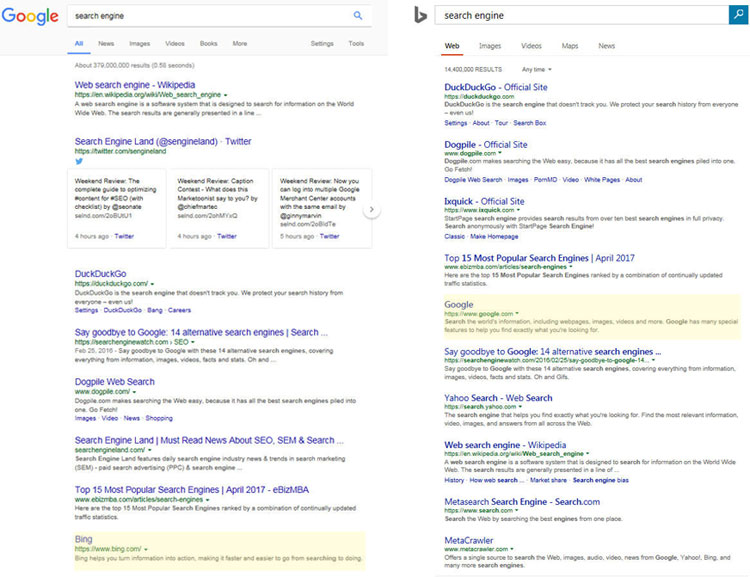The height and width of the screenshot is (577, 750).
Task: Open the DuckDuckGo result on Google
Action: tap(100, 274)
